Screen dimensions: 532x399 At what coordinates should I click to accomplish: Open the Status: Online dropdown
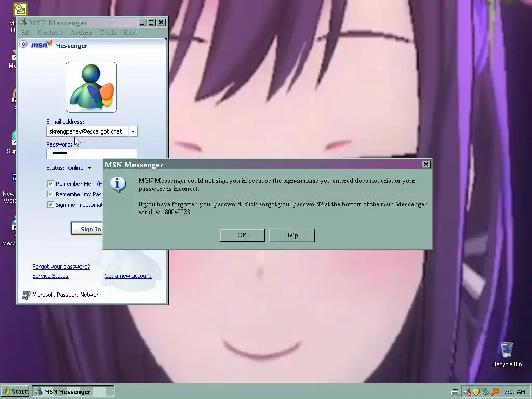79,168
